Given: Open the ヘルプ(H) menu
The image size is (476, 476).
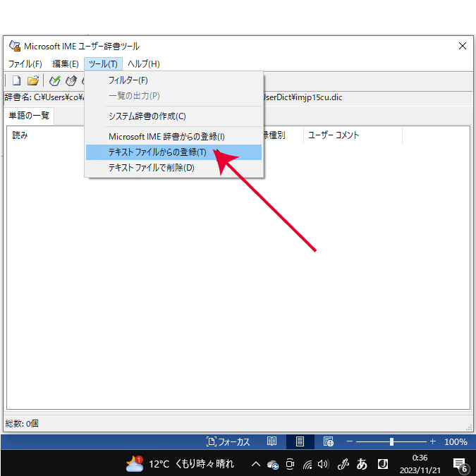Looking at the screenshot, I should tap(144, 64).
